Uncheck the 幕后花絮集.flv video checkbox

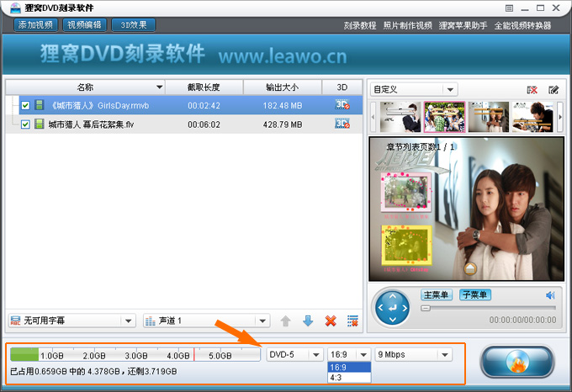coord(25,124)
